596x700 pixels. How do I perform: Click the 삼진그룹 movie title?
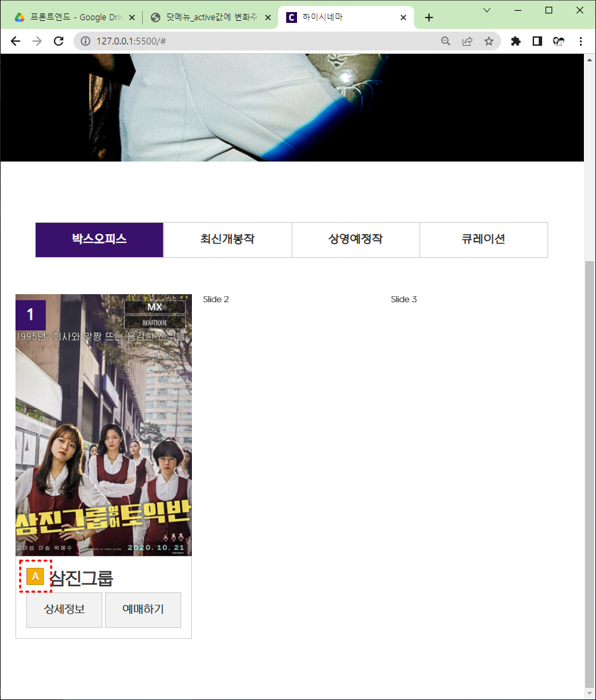coord(81,579)
